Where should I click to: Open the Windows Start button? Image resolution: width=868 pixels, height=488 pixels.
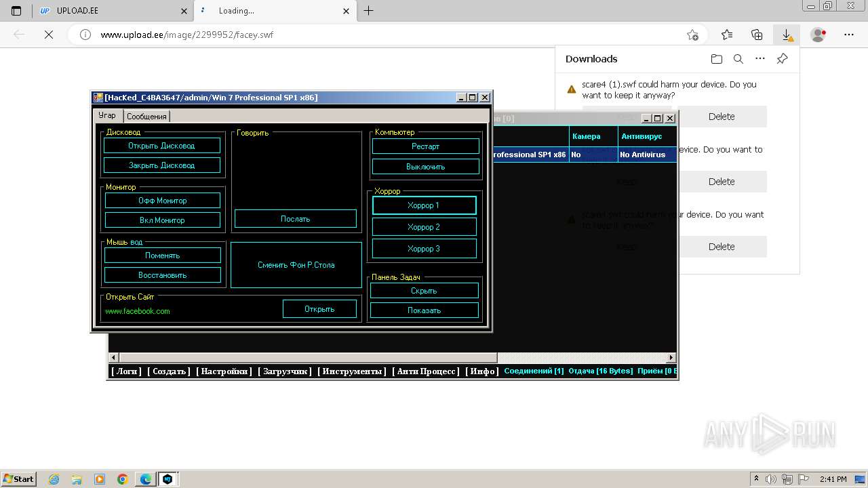(19, 479)
